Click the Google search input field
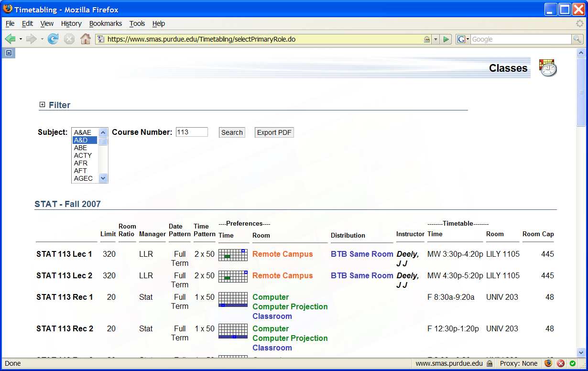 click(x=521, y=39)
